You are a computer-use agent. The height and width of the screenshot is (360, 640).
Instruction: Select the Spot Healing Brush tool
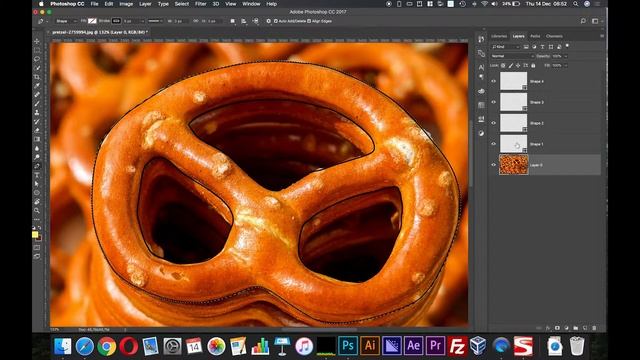pos(37,95)
